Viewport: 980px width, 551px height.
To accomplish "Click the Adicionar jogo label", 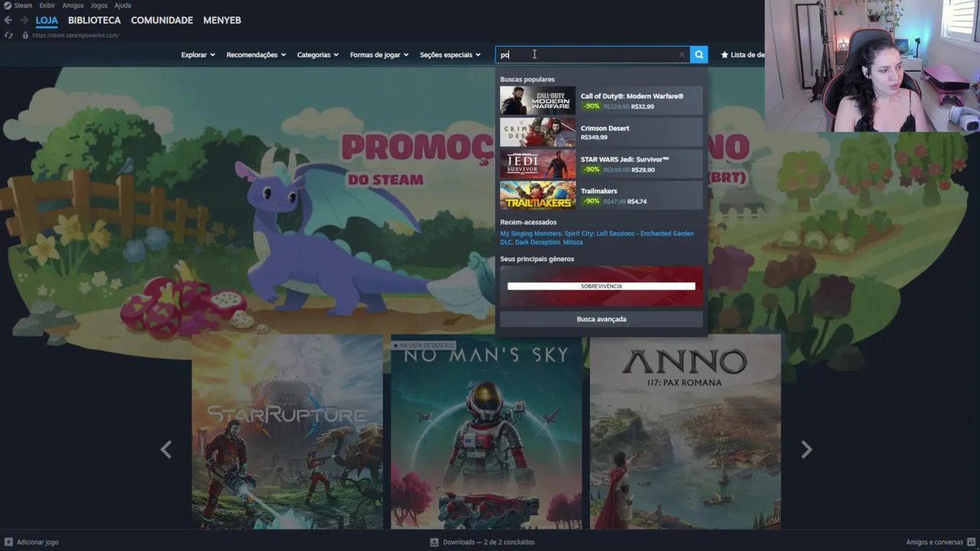I will click(x=38, y=542).
